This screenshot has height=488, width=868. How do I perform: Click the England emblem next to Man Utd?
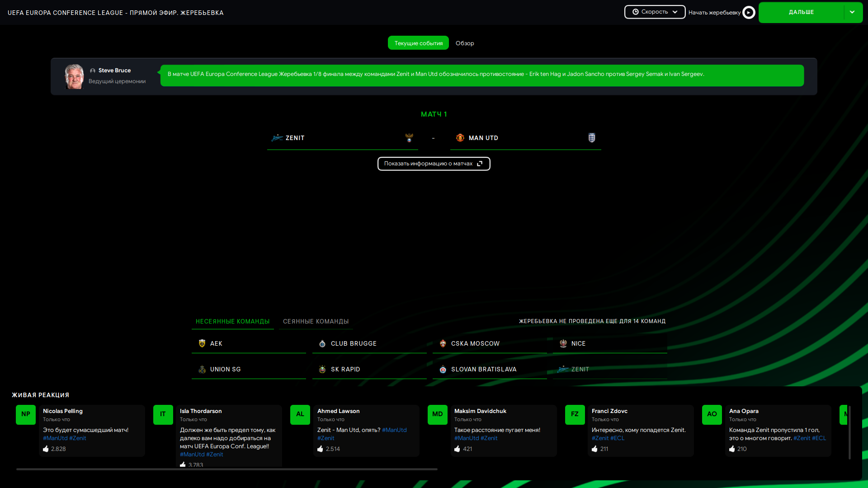click(x=592, y=138)
